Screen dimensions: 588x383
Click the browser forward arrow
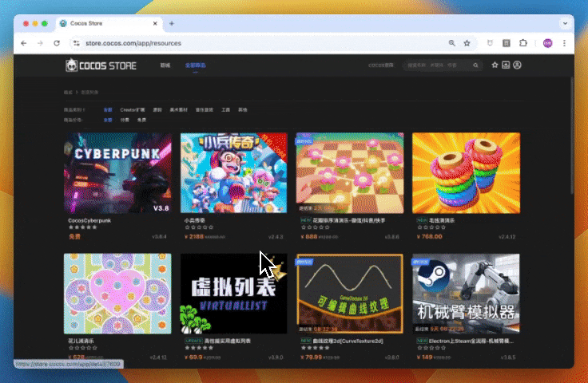coord(40,43)
